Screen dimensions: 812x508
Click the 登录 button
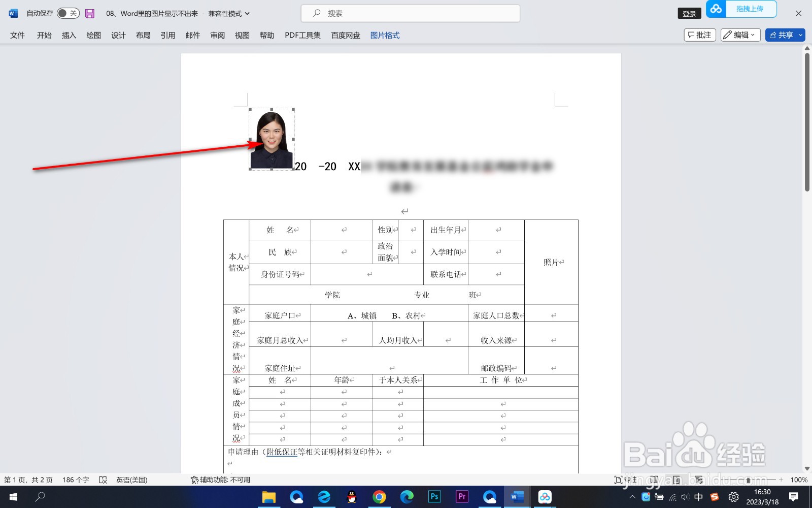pos(689,13)
